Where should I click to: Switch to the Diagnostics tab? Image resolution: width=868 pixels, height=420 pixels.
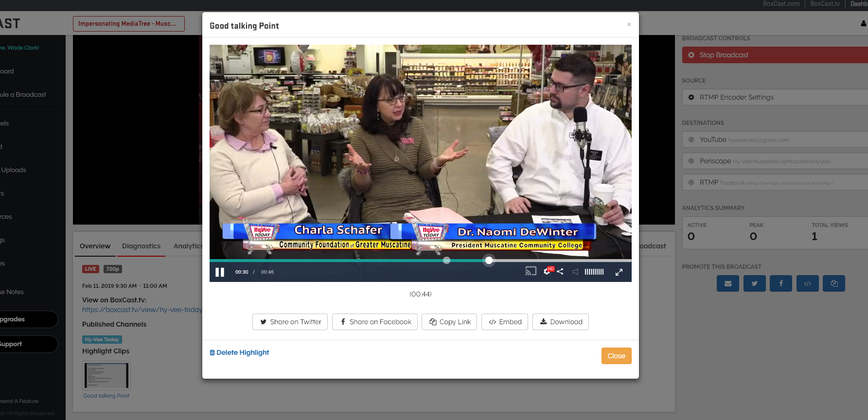(x=141, y=246)
